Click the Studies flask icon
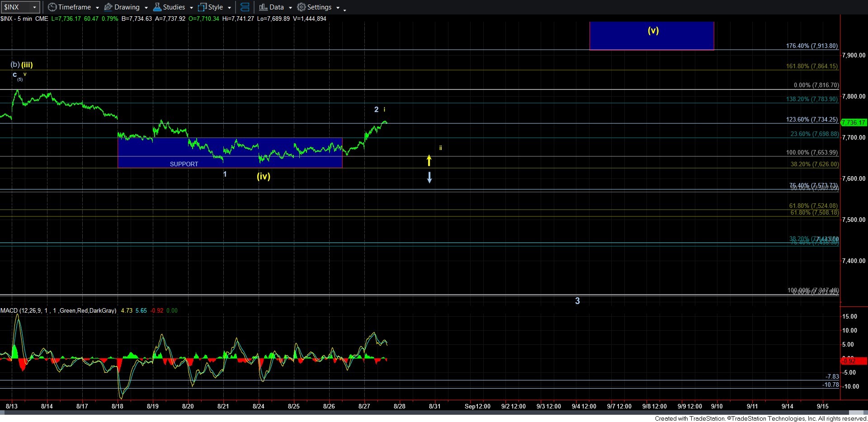868x422 pixels. coord(157,7)
